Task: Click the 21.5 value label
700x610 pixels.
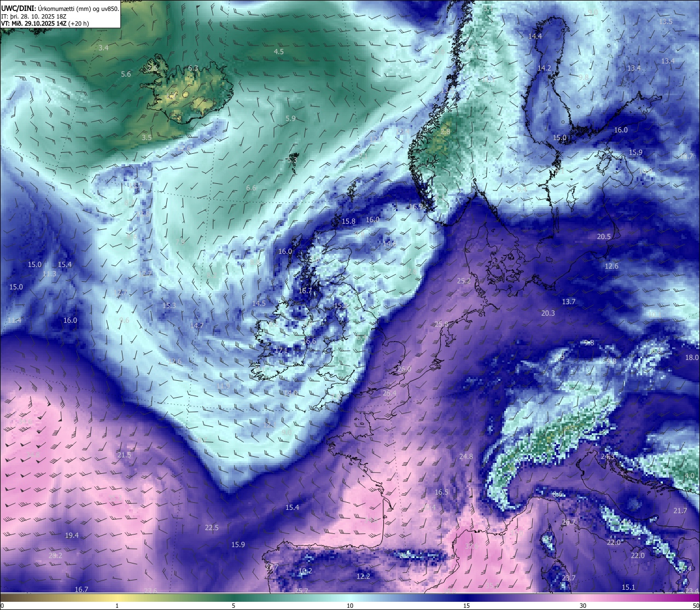Action: (x=124, y=455)
